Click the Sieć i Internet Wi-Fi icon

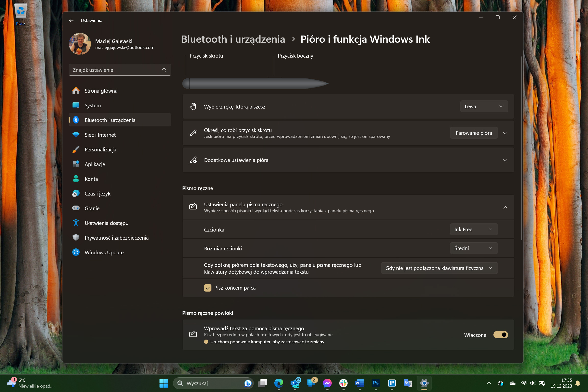point(76,135)
